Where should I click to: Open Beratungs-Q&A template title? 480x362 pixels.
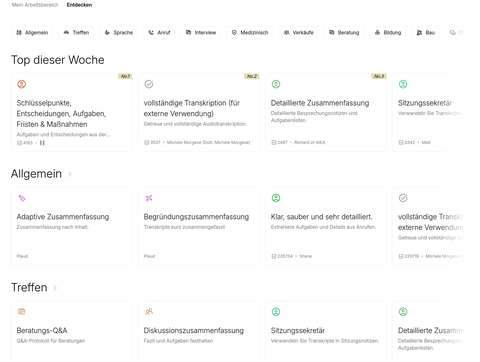pos(42,330)
